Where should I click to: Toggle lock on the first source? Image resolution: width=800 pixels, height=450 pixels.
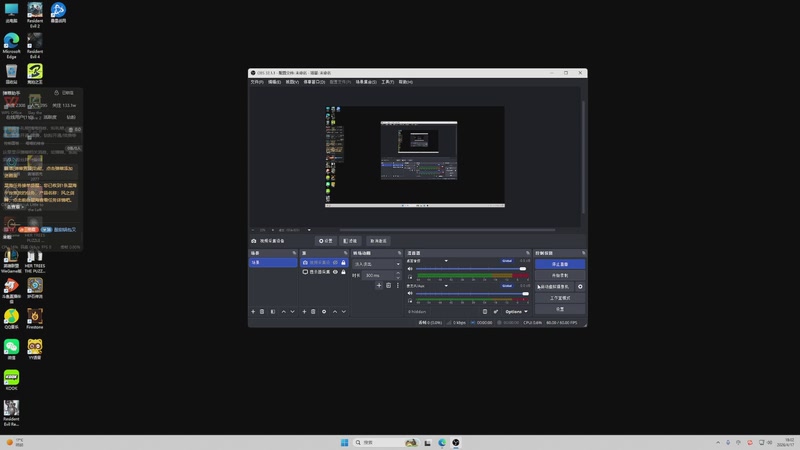click(343, 263)
